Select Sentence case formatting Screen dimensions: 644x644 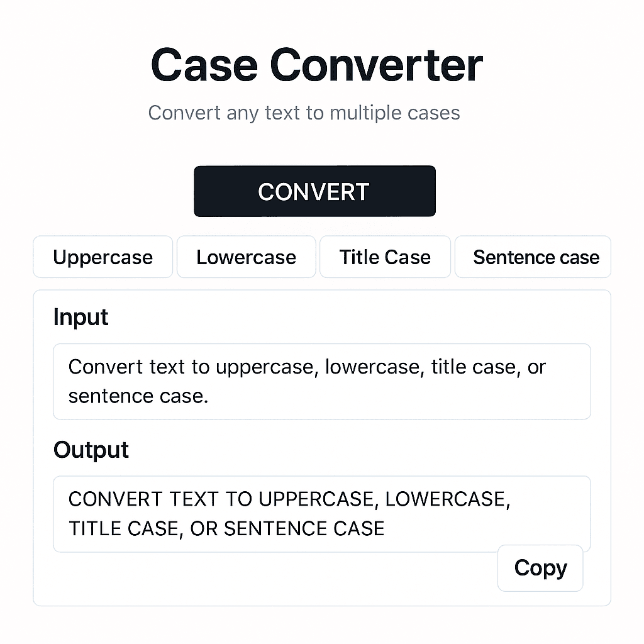[x=533, y=257]
